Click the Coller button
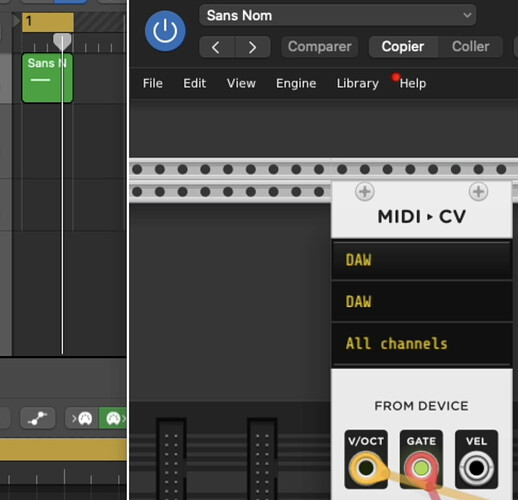The image size is (518, 500). [470, 47]
